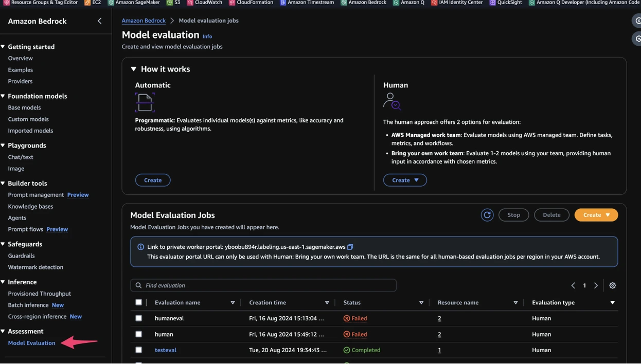Click the refresh evaluation jobs icon
641x364 pixels.
[487, 215]
